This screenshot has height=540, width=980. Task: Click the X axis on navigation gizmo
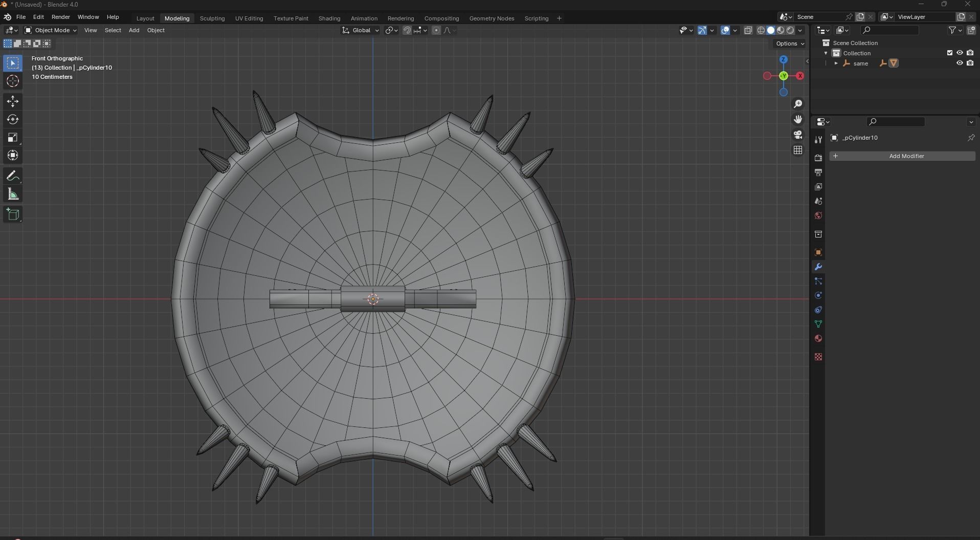(800, 76)
